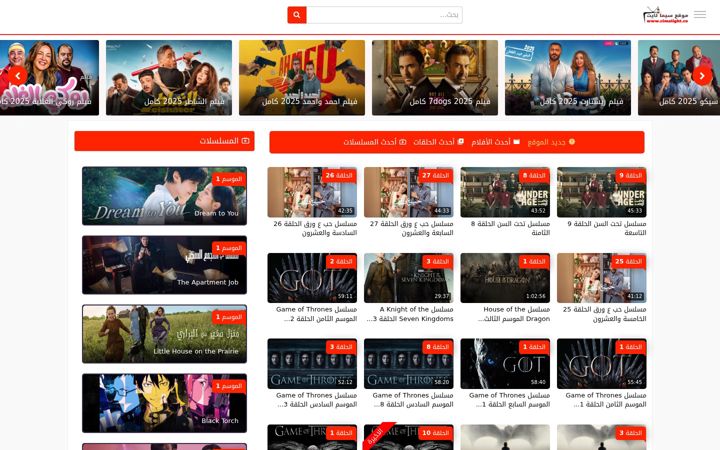Viewport: 720px width, 450px height.
Task: Select the أحدث الحلقات tab
Action: [438, 142]
